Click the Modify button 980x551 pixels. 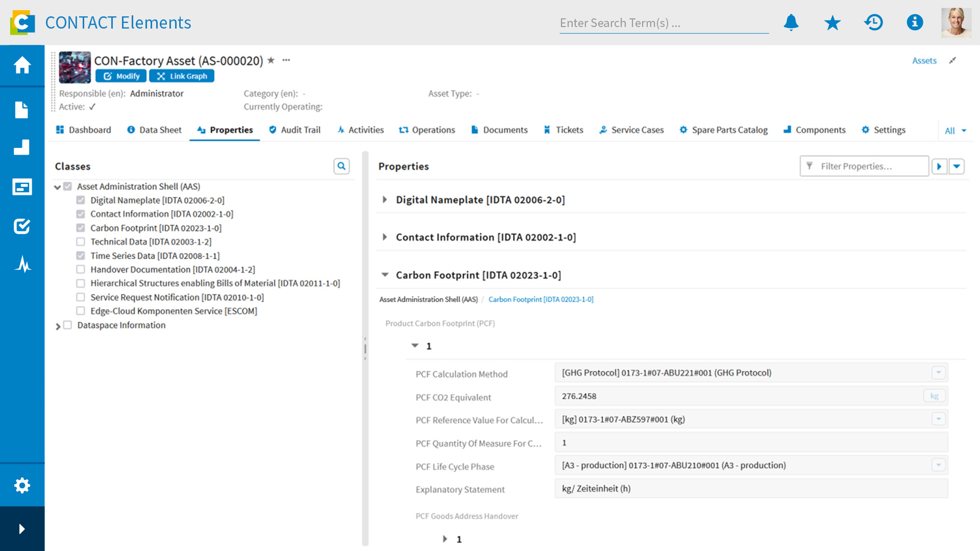[x=121, y=76]
